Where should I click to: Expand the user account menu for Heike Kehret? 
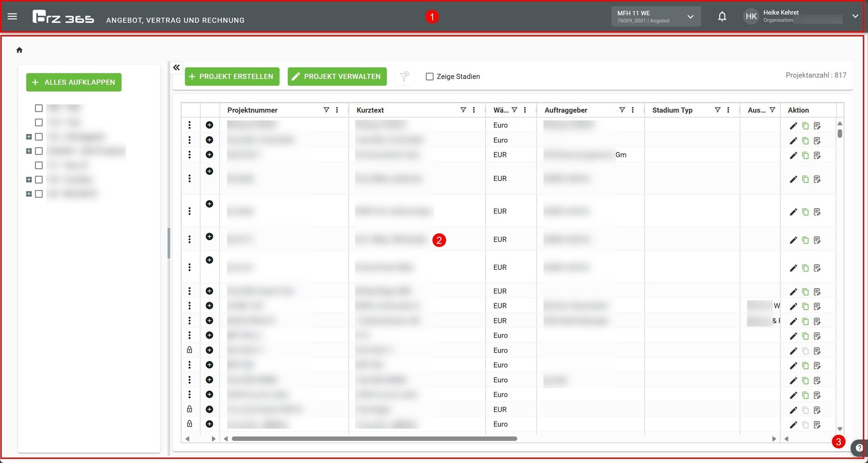855,16
